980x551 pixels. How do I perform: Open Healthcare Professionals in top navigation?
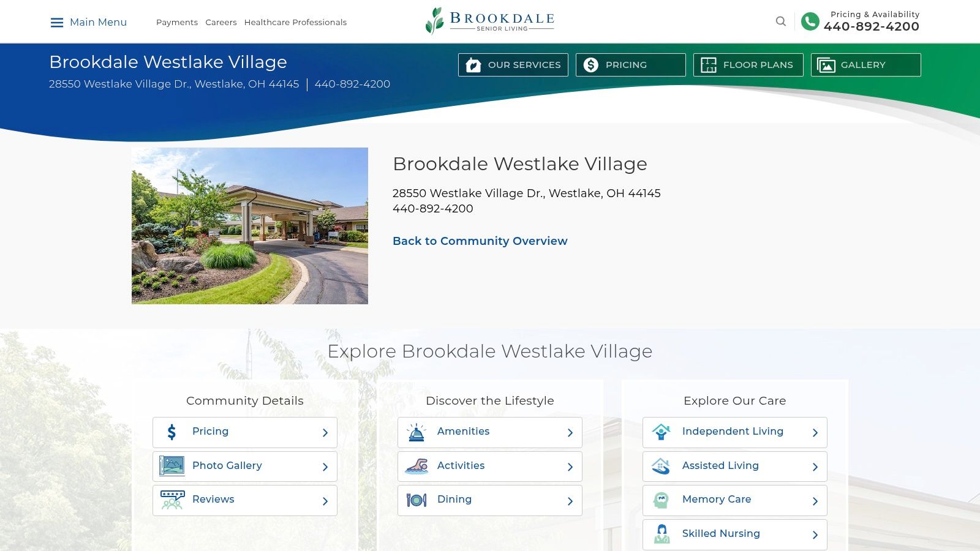[295, 23]
